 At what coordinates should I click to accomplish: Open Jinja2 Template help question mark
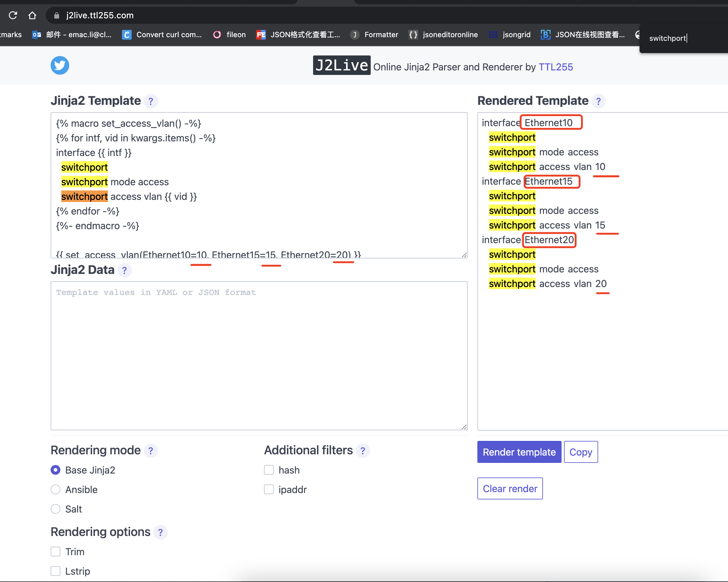151,101
